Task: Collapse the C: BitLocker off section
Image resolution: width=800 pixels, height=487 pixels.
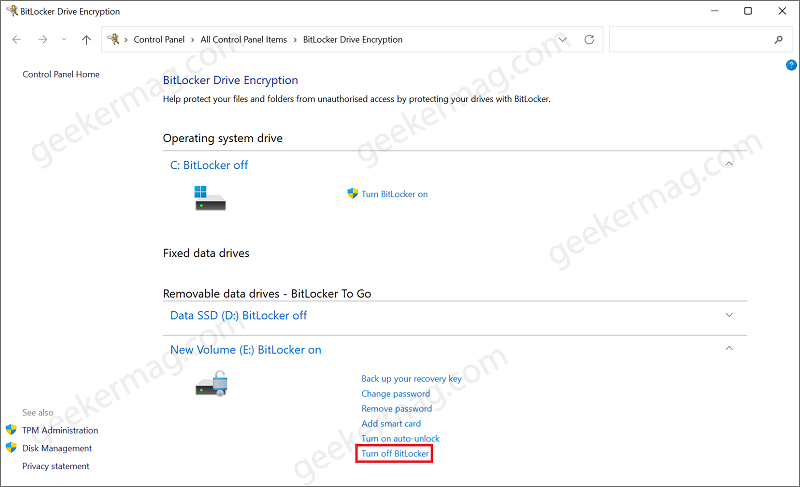Action: tap(729, 164)
